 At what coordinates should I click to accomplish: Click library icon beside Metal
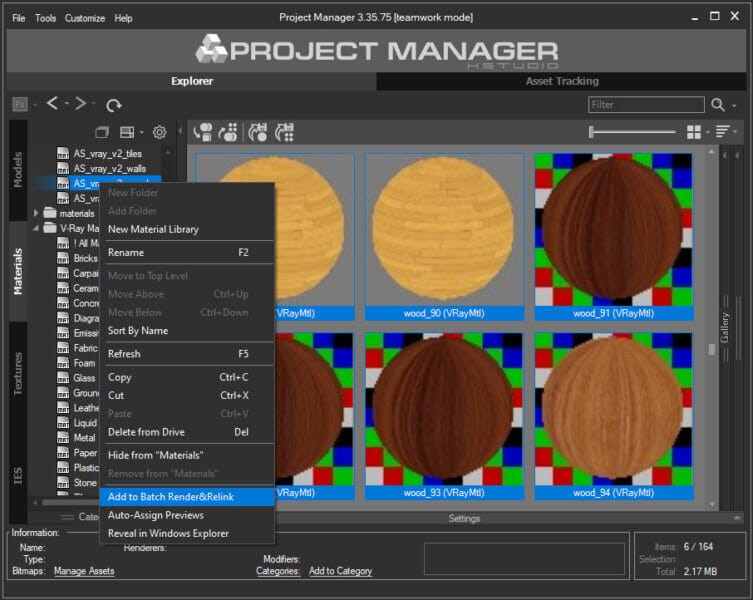tap(63, 438)
